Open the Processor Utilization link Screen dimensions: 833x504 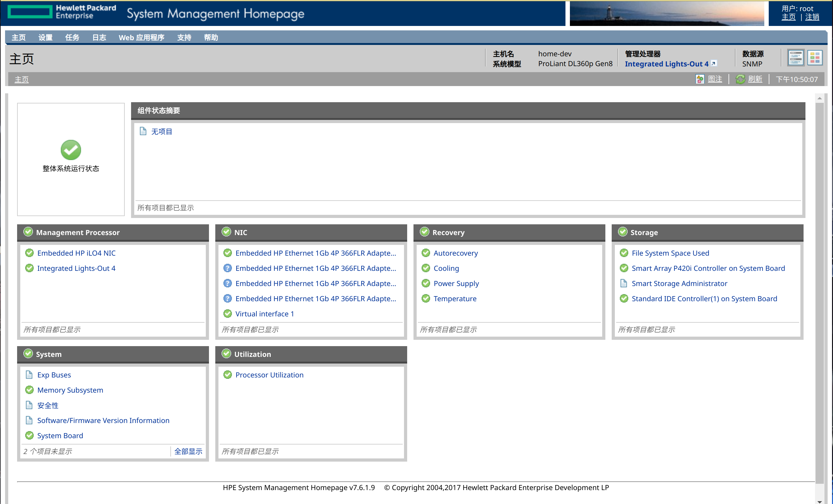pos(269,375)
